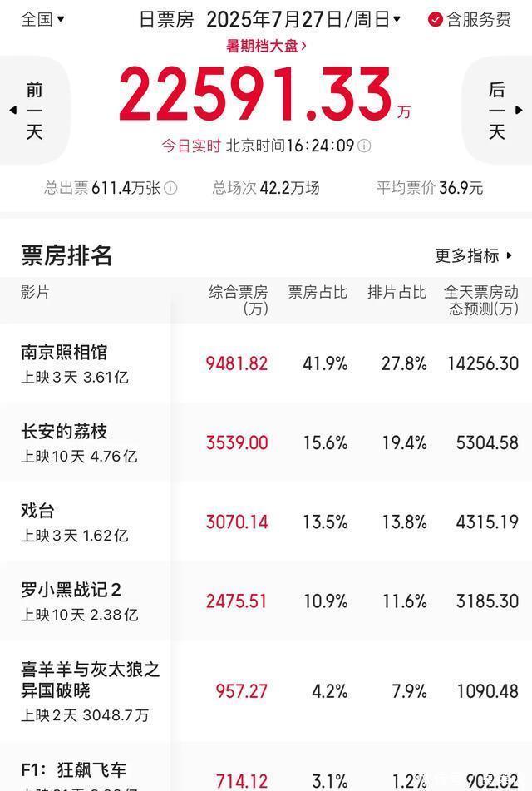This screenshot has width=532, height=791.
Task: Toggle the 含服务费 checkbox
Action: [x=436, y=20]
